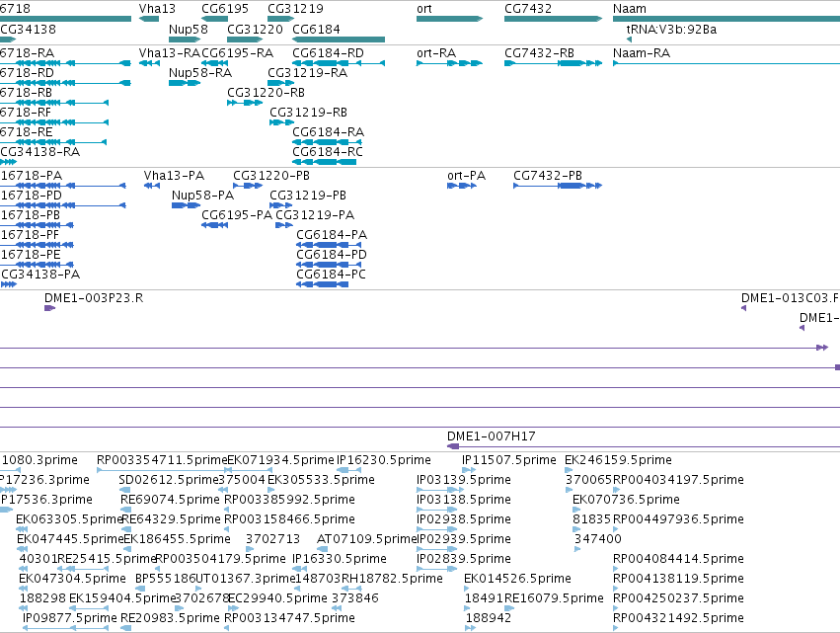
Task: Select the Naam gene feature
Action: (726, 19)
